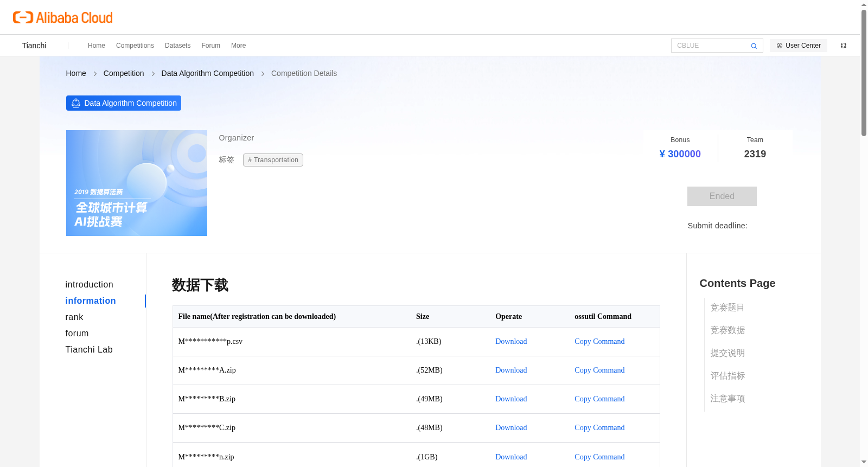The width and height of the screenshot is (868, 467).
Task: Click the Alibaba Cloud logo
Action: point(63,18)
